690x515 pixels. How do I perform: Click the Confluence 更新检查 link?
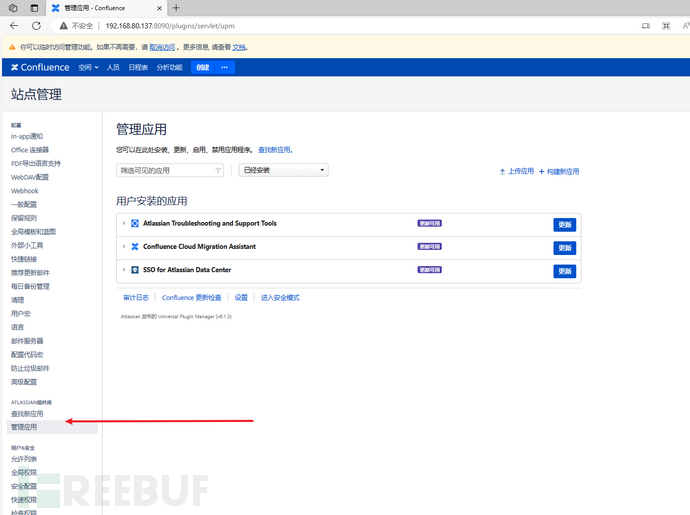click(x=191, y=298)
